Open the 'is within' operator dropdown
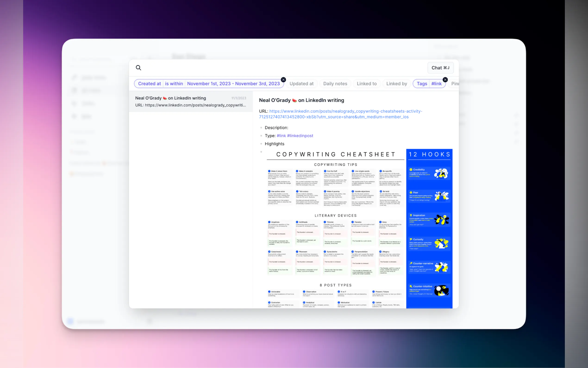588x368 pixels. [x=174, y=83]
